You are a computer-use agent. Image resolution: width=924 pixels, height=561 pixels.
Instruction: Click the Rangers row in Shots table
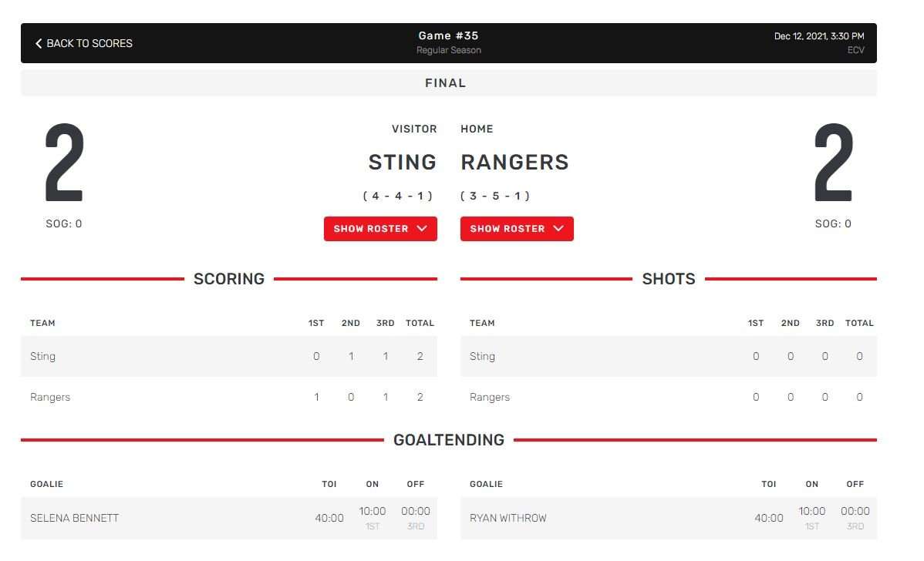pos(668,397)
